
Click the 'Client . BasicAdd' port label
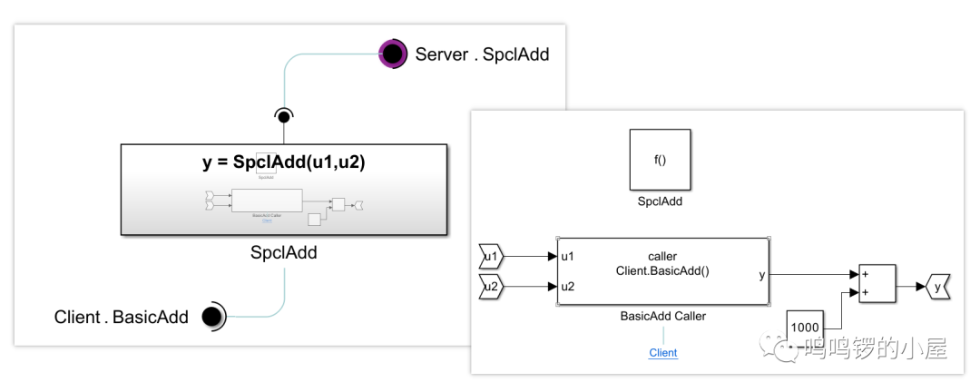click(x=122, y=317)
